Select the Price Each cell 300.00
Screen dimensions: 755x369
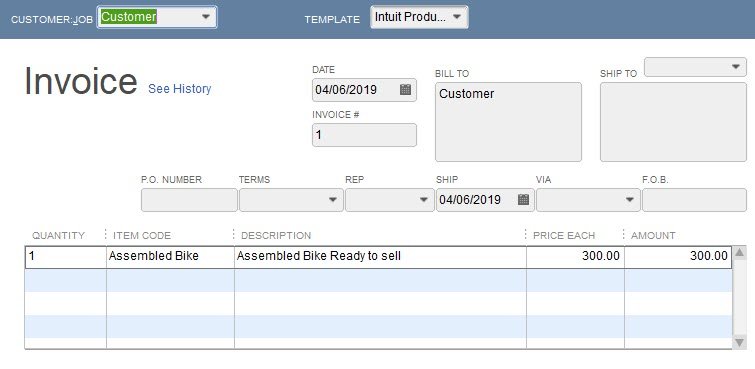(575, 256)
